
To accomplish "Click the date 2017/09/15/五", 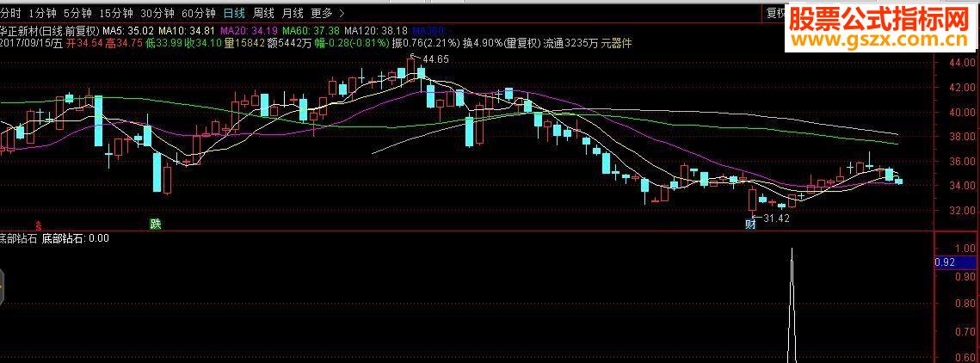I will pos(31,44).
